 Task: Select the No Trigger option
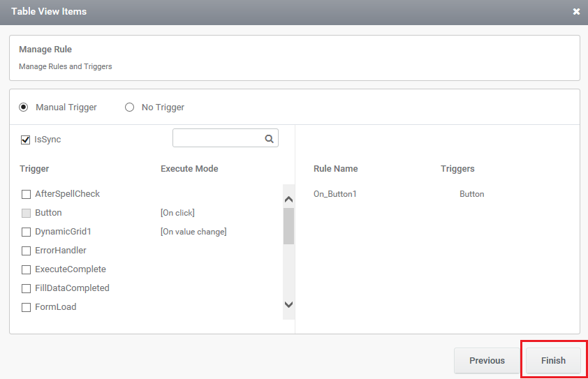point(129,107)
